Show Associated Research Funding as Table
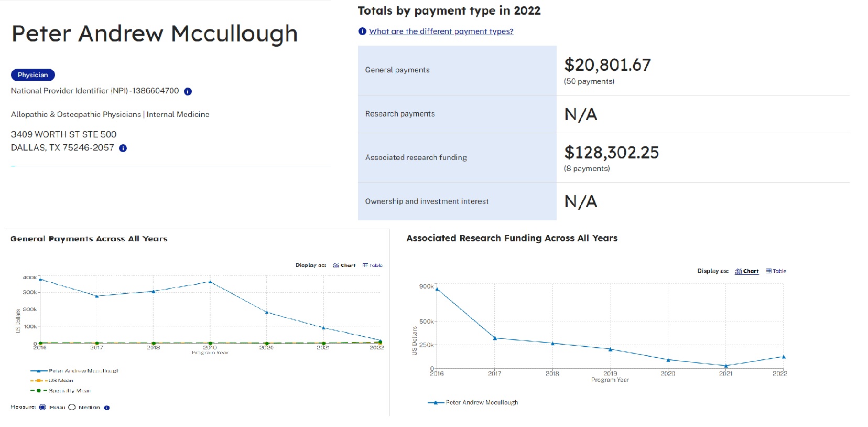 776,271
